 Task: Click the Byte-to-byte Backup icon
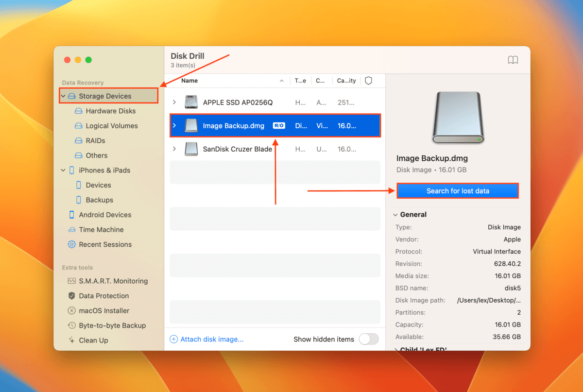[72, 325]
